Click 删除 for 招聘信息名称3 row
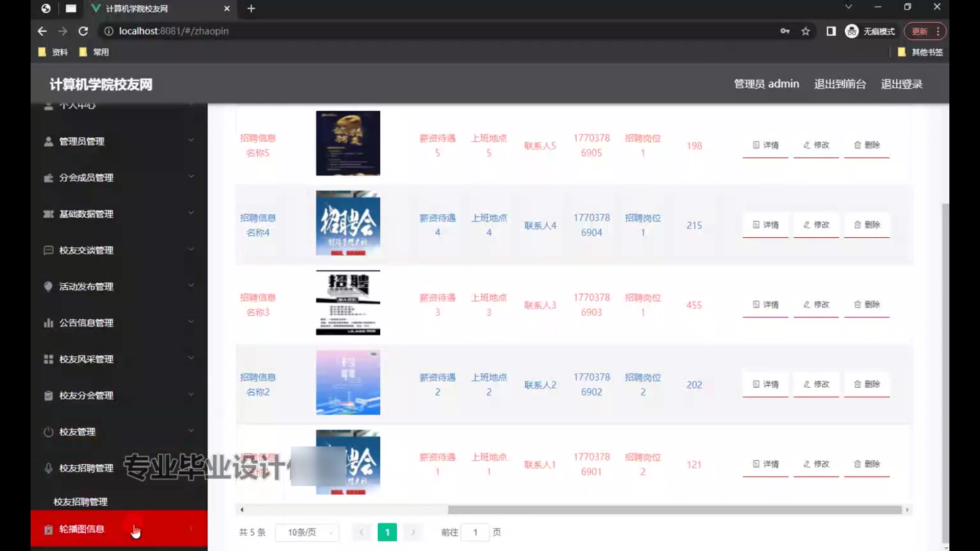 click(867, 305)
